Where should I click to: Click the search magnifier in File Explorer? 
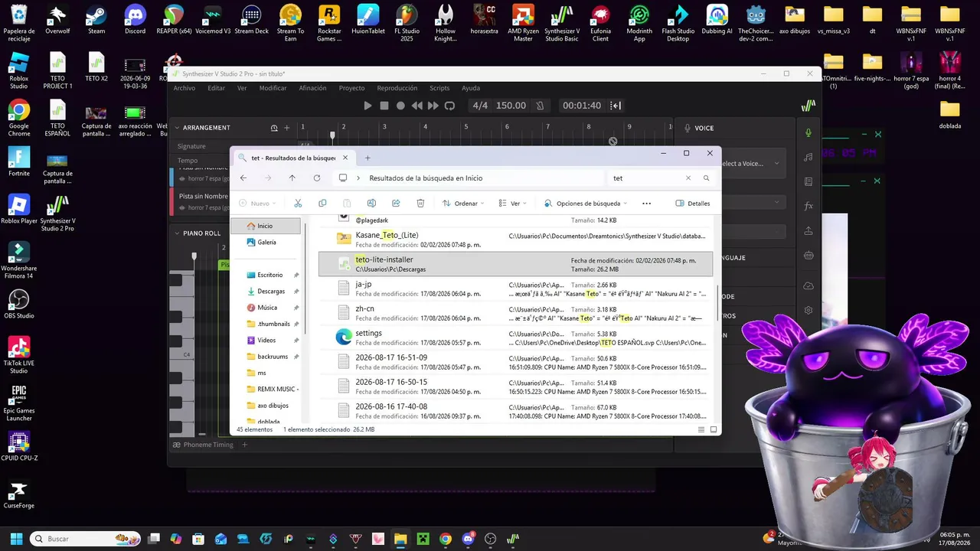(706, 178)
